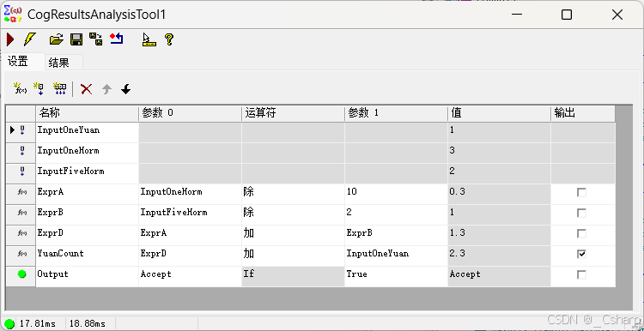Viewport: 644px width, 331px height.
Task: Click the 值 column header
Action: point(499,113)
